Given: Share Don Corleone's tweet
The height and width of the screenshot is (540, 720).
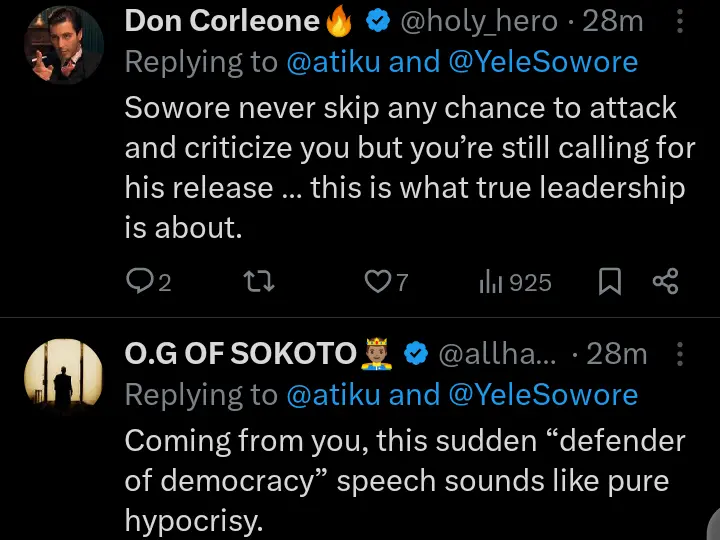Looking at the screenshot, I should pos(665,283).
